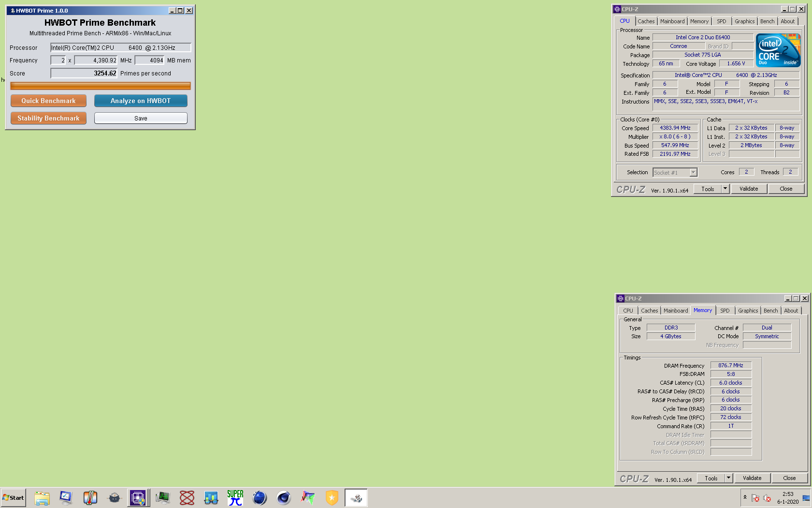Click Core Speed value 4383.94 MHz
The image size is (812, 508).
[x=675, y=128]
